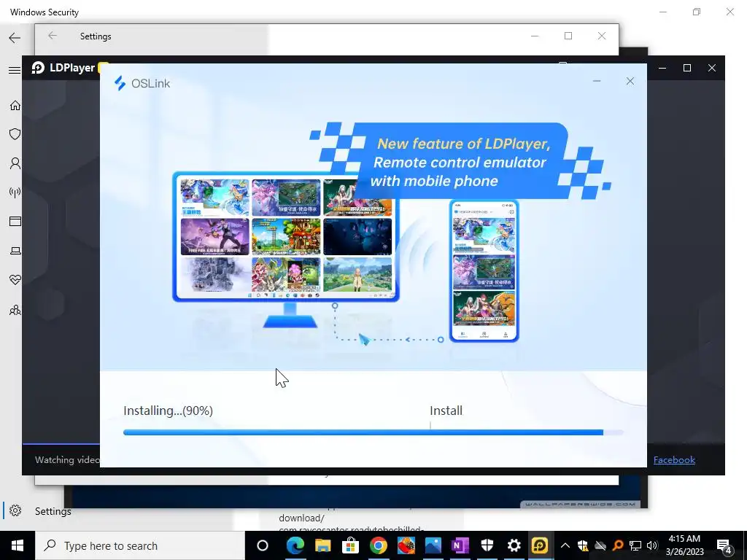Image resolution: width=747 pixels, height=560 pixels.
Task: Click the installation progress bar
Action: tap(373, 432)
